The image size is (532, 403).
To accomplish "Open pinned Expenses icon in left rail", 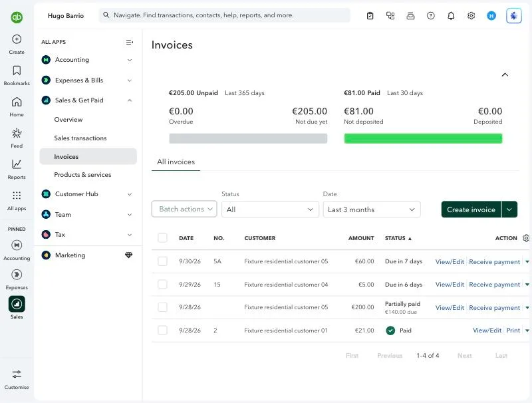I will (17, 275).
